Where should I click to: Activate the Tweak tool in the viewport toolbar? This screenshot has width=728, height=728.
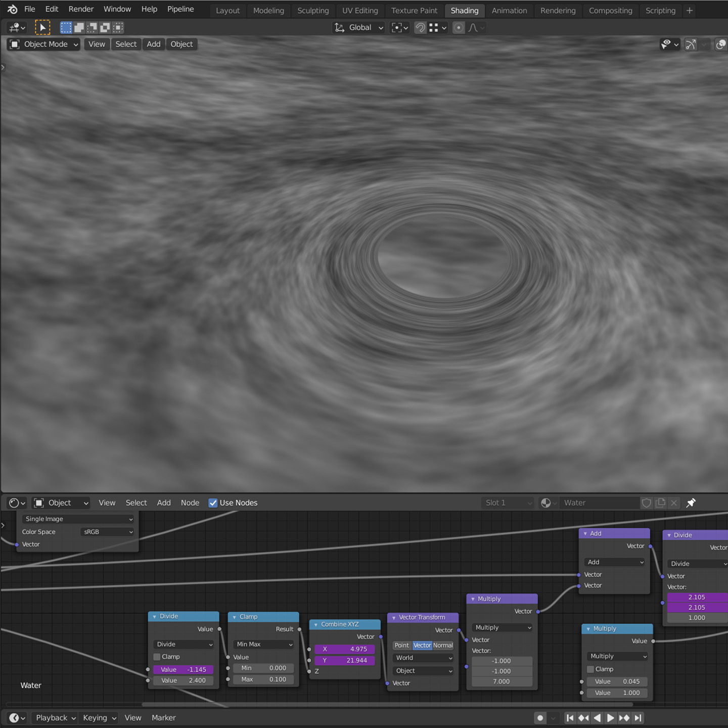43,27
